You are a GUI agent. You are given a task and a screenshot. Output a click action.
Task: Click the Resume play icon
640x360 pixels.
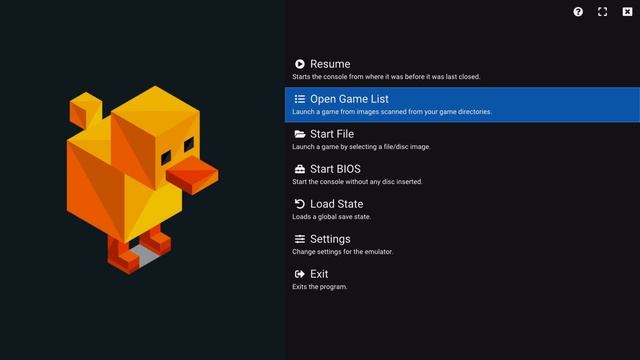coord(300,64)
